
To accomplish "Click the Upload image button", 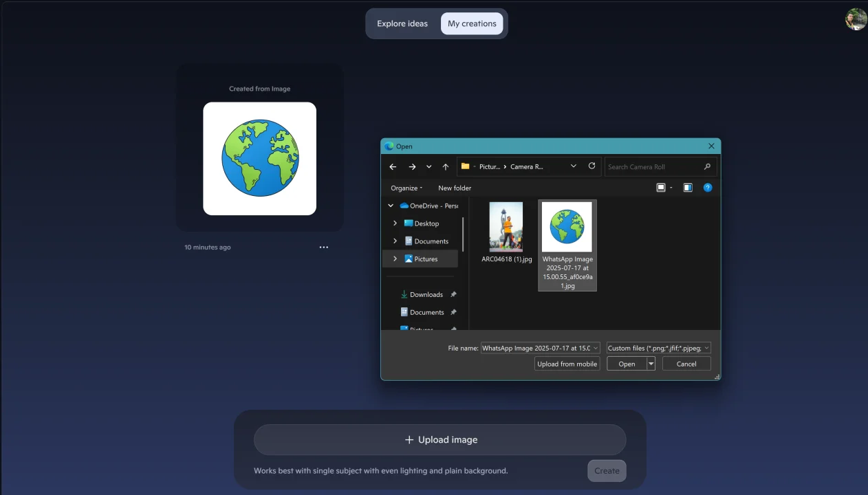I will 440,440.
